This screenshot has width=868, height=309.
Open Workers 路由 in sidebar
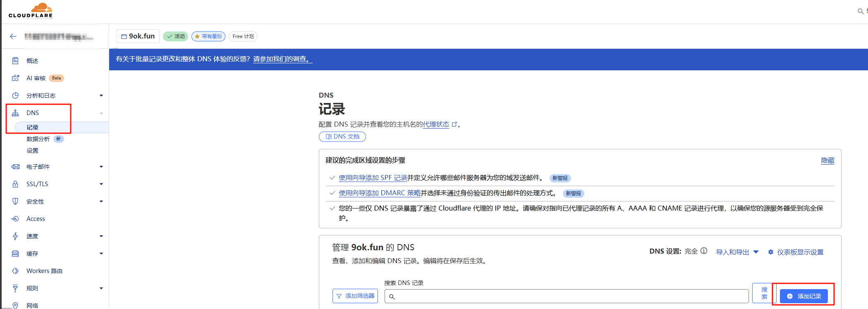(x=44, y=271)
